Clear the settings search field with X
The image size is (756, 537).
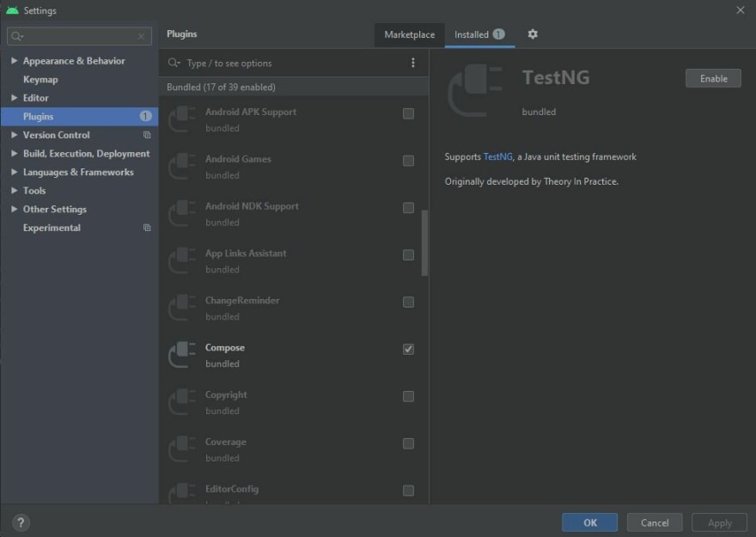[141, 36]
